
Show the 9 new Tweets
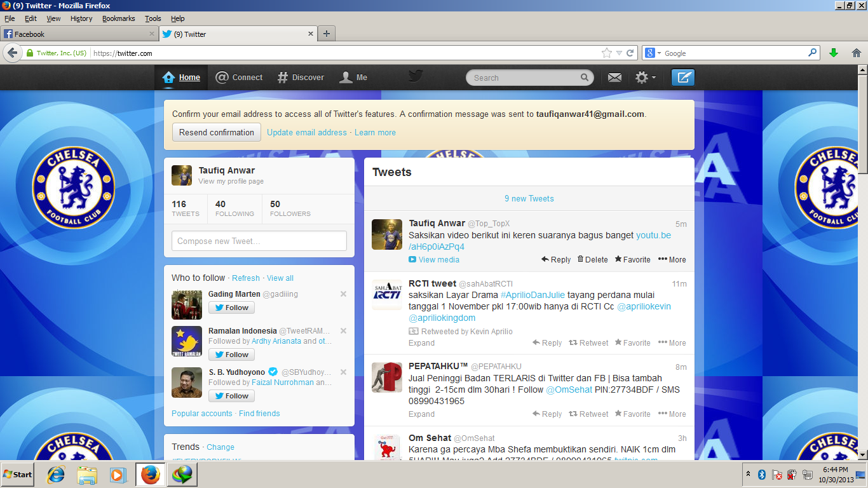pos(529,198)
